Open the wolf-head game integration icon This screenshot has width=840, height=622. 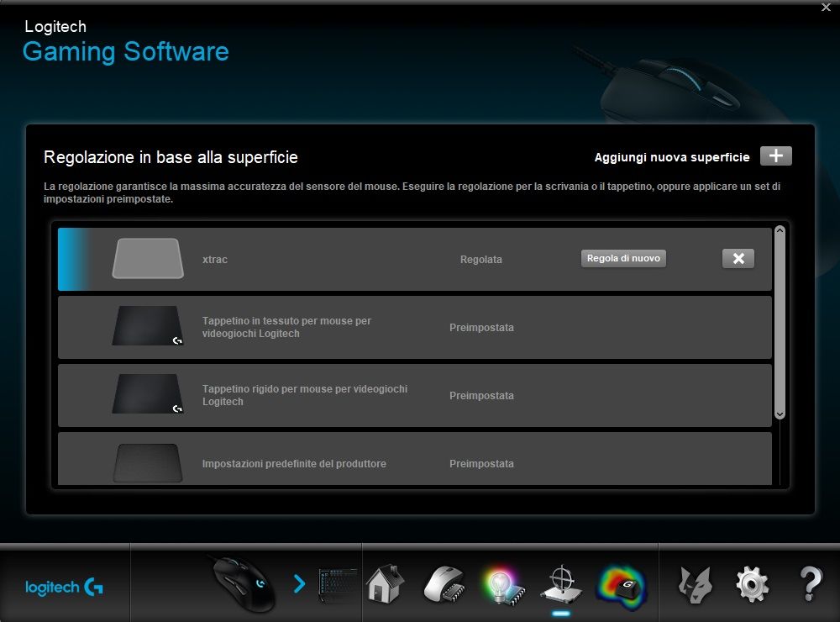(x=694, y=582)
